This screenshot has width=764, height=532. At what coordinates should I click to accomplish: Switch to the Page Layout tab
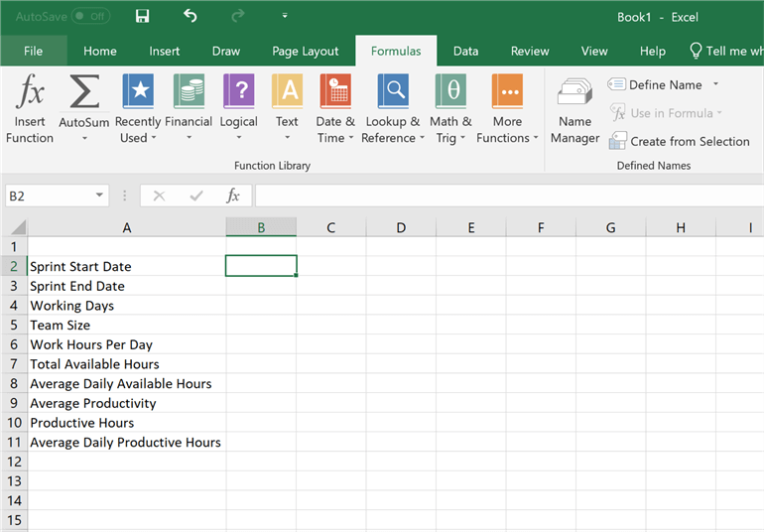(x=306, y=52)
